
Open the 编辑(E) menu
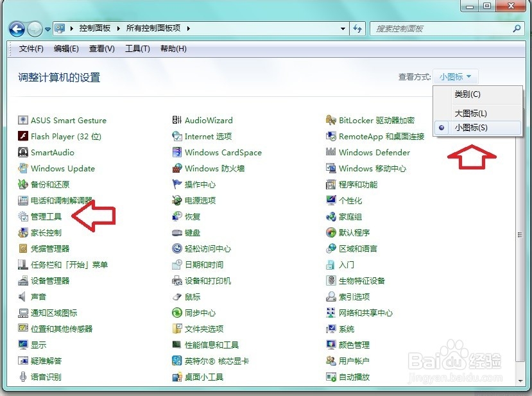(66, 49)
